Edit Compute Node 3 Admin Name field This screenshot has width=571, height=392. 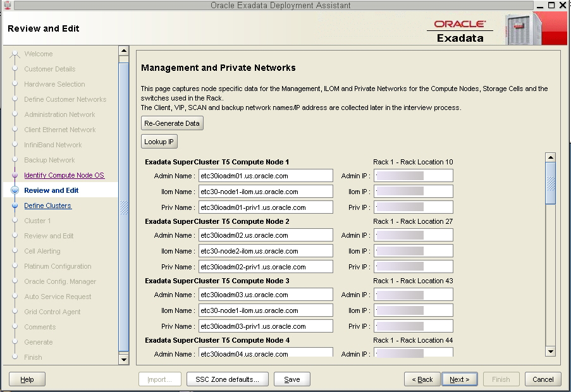coord(266,295)
